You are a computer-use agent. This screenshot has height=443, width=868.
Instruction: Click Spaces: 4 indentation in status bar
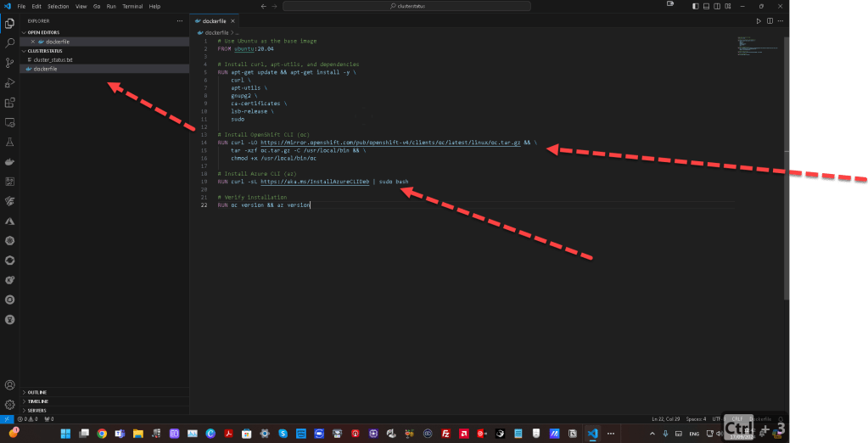tap(696, 419)
